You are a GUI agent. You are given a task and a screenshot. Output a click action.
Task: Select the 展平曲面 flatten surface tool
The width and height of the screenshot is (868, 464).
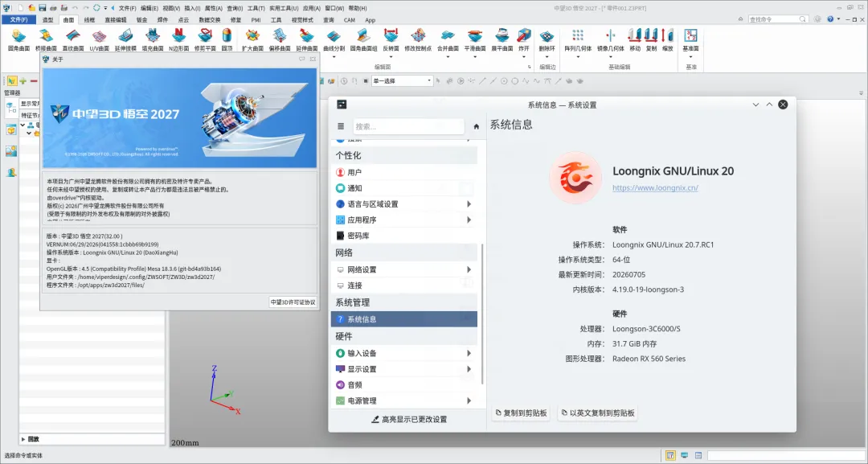[502, 40]
